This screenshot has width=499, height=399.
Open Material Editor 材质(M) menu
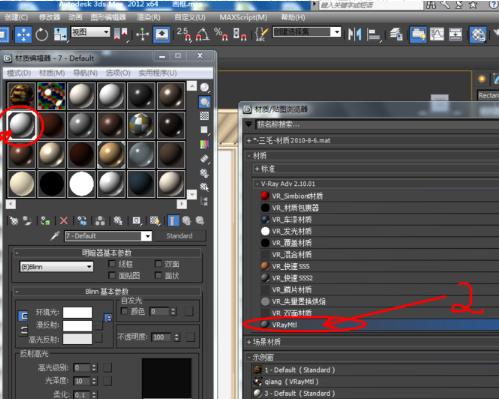tap(52, 73)
